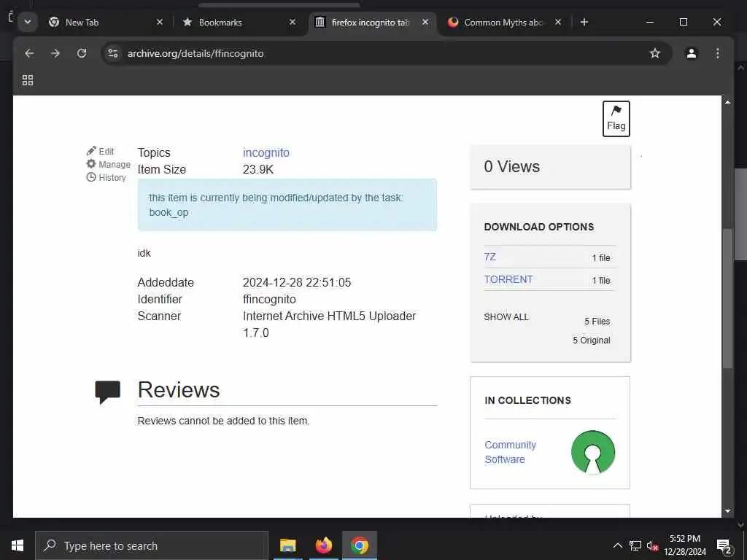Reload the archive.org page
This screenshot has width=747, height=560.
tap(82, 53)
